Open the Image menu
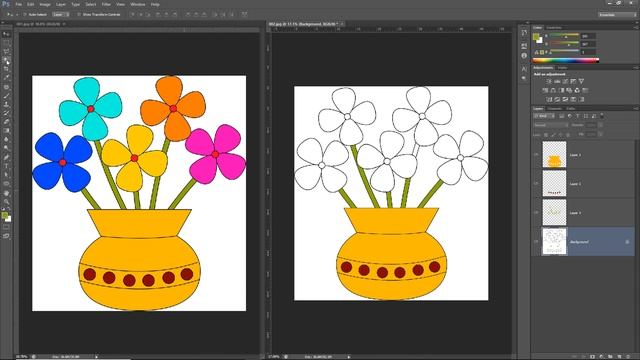The height and width of the screenshot is (360, 640). [x=45, y=4]
